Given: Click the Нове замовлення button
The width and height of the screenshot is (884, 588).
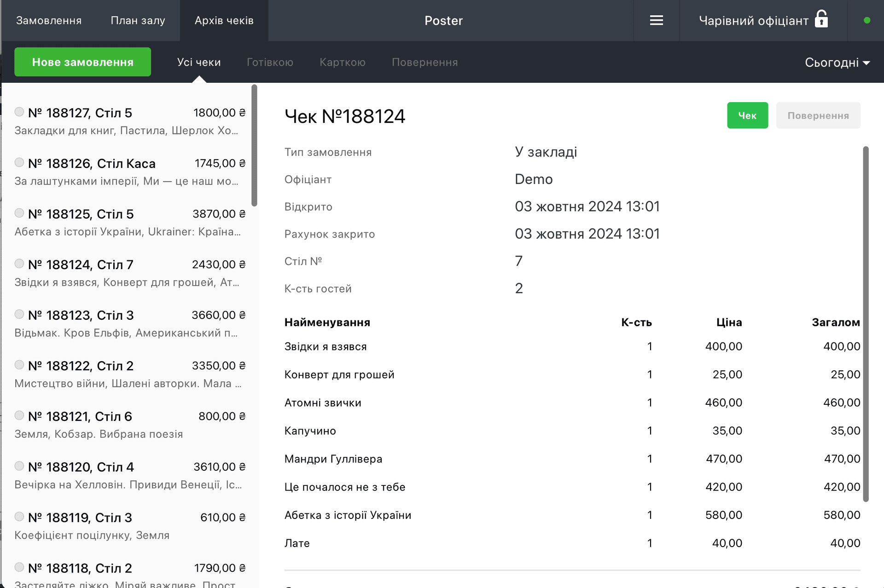Looking at the screenshot, I should click(x=83, y=62).
